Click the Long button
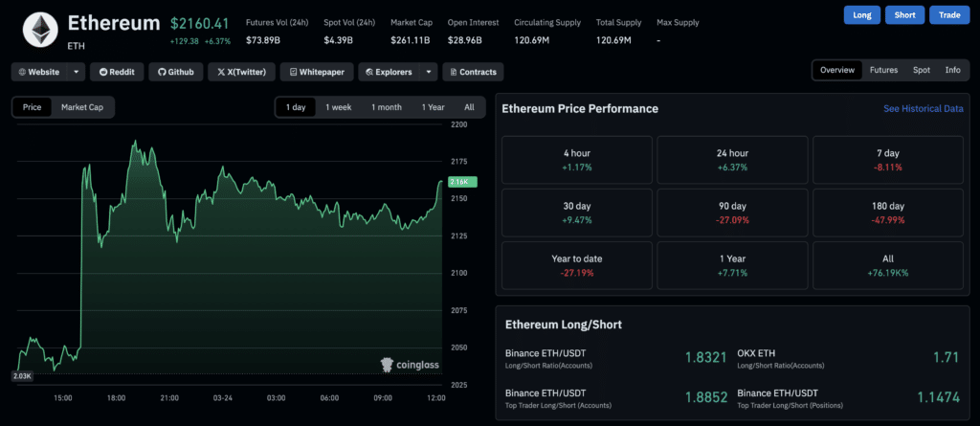Image resolution: width=980 pixels, height=426 pixels. [x=862, y=15]
